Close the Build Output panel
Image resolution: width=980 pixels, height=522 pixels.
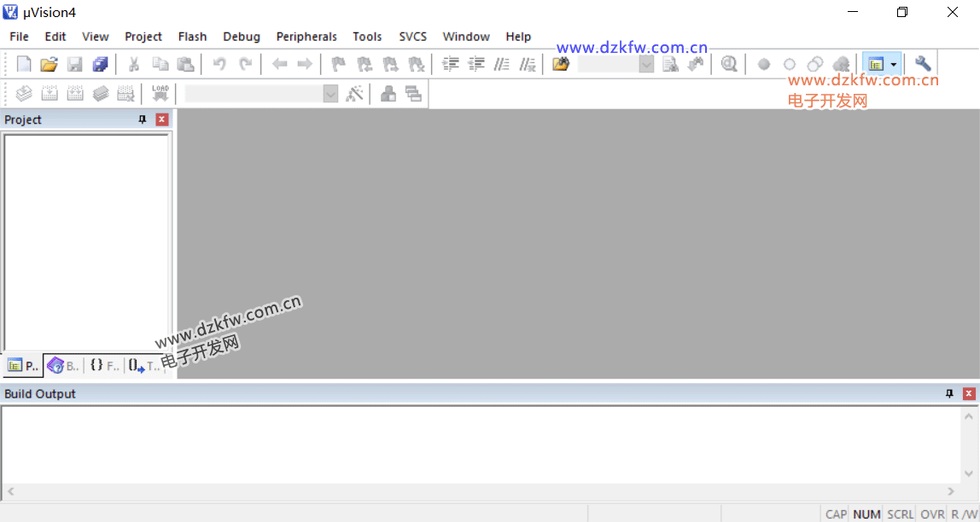click(969, 394)
